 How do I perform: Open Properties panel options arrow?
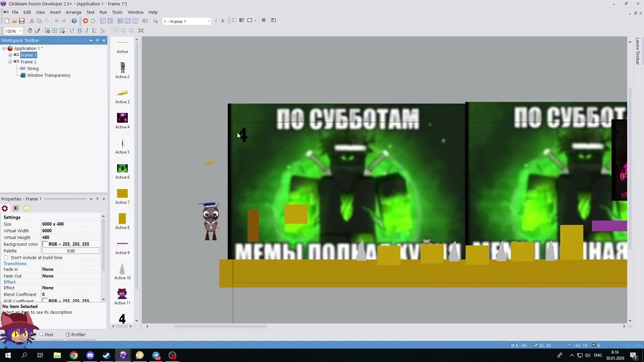click(91, 199)
